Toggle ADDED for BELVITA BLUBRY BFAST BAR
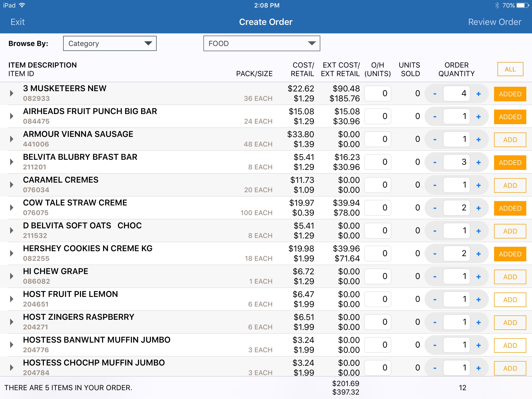The image size is (532, 399). (510, 163)
